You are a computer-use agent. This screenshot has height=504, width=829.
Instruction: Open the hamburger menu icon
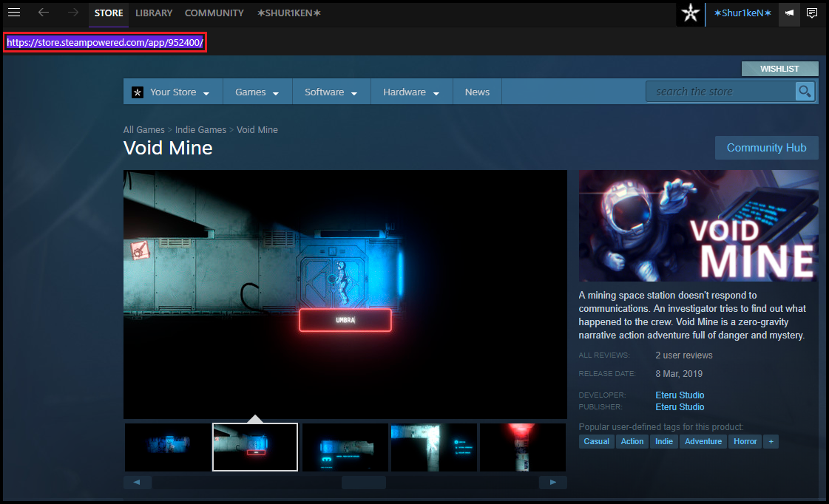click(14, 13)
